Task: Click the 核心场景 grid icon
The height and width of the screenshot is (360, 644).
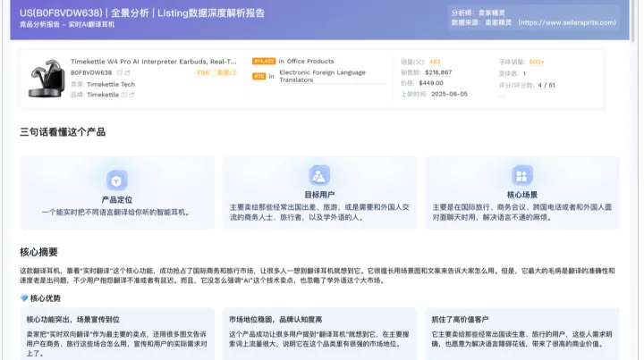Action: click(x=521, y=175)
